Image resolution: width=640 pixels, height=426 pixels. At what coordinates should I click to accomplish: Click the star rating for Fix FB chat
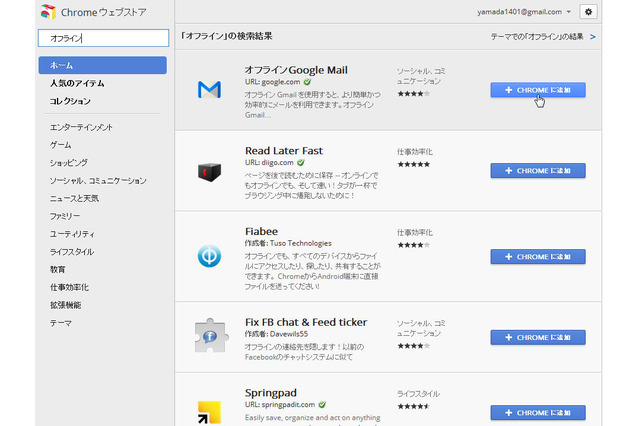point(413,346)
